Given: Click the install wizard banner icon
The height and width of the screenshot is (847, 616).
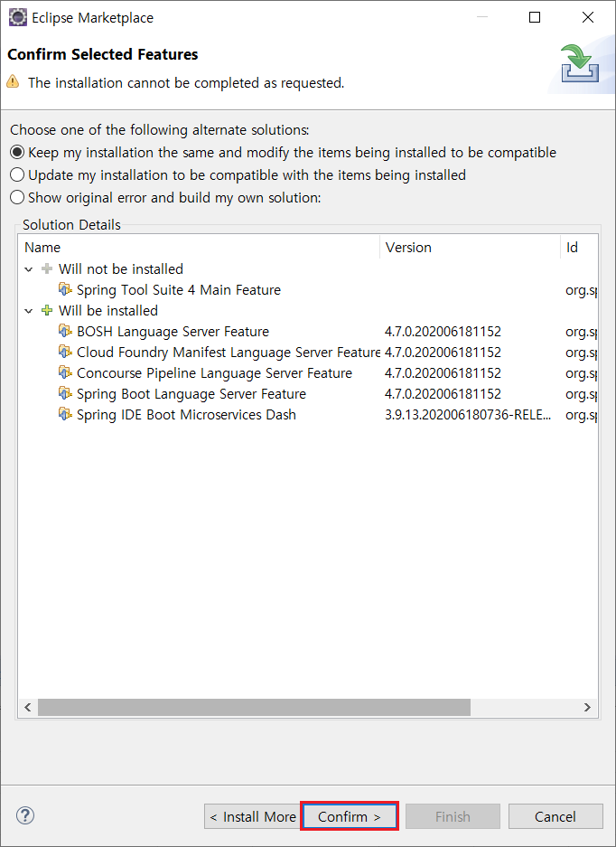Looking at the screenshot, I should 580,64.
